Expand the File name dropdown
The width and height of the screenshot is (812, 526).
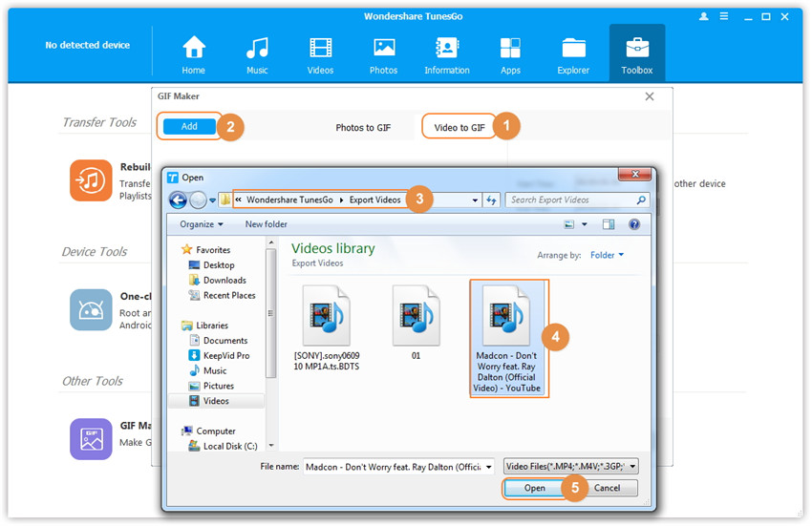click(488, 467)
